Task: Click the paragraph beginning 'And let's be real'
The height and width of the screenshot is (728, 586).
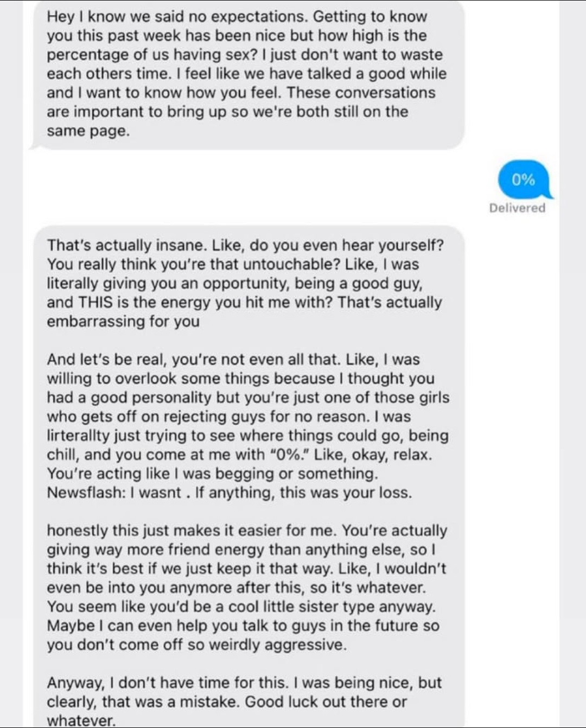Action: [248, 426]
